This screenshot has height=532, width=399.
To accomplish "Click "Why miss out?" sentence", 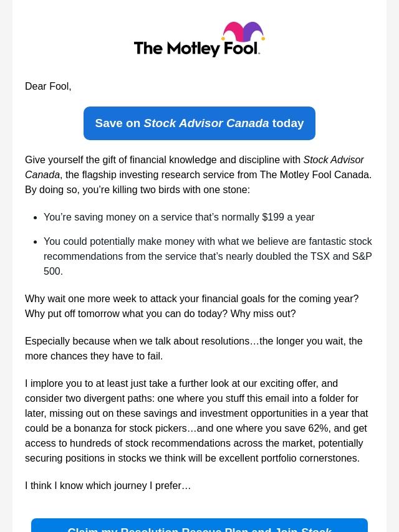I will point(262,314).
